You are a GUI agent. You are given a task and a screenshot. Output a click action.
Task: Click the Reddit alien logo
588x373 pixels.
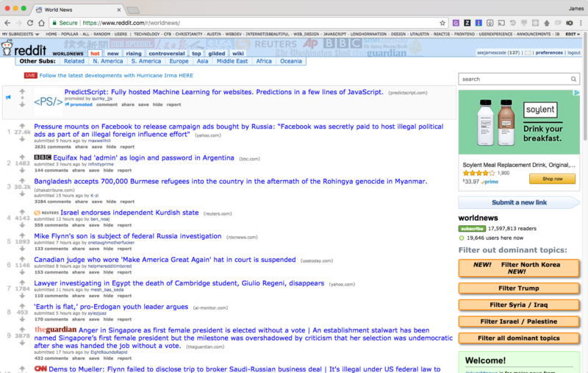click(x=7, y=48)
